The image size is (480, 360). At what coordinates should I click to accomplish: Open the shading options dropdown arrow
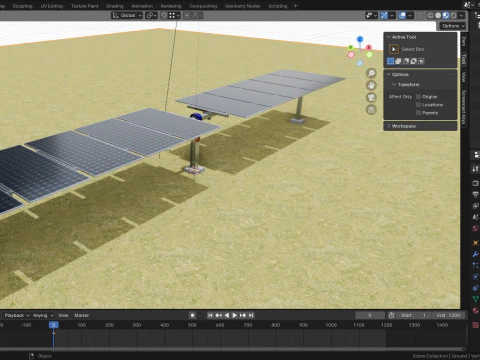pos(461,15)
